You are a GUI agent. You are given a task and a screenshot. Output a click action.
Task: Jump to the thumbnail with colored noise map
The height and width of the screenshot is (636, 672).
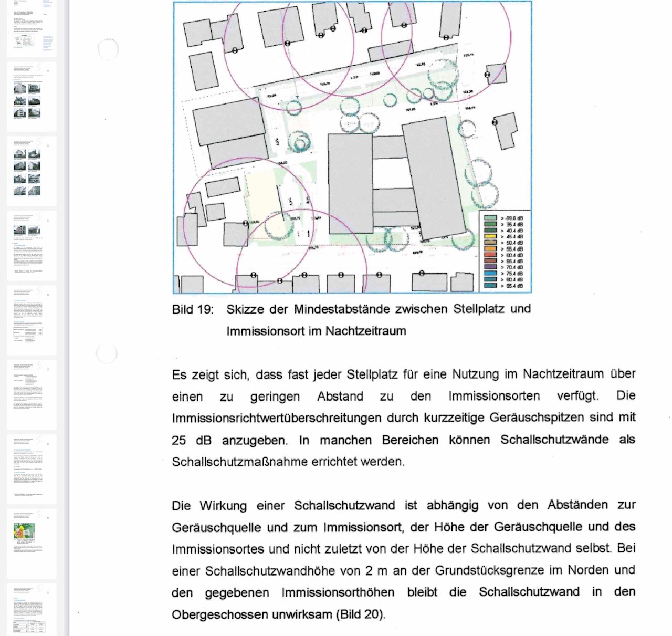pyautogui.click(x=31, y=544)
